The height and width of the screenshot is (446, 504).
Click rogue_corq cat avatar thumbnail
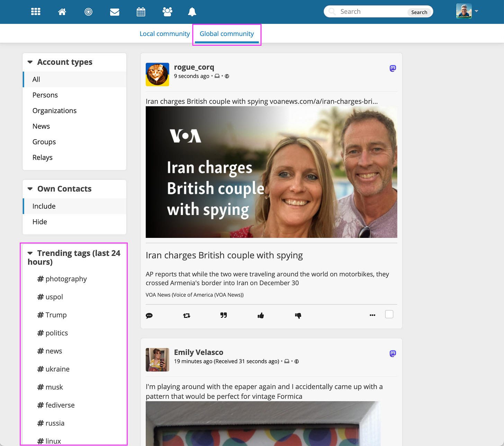157,74
